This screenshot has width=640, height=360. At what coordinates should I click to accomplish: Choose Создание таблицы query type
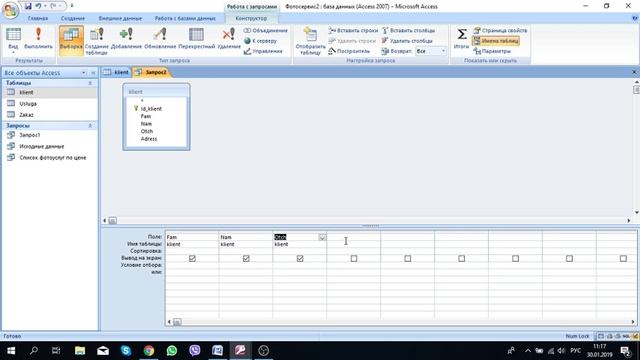[x=97, y=40]
